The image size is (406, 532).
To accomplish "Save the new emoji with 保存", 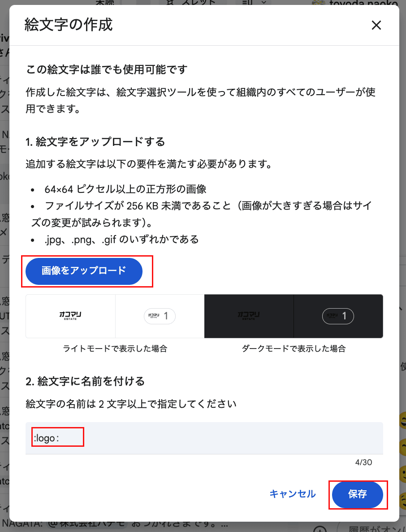I will pos(358,494).
